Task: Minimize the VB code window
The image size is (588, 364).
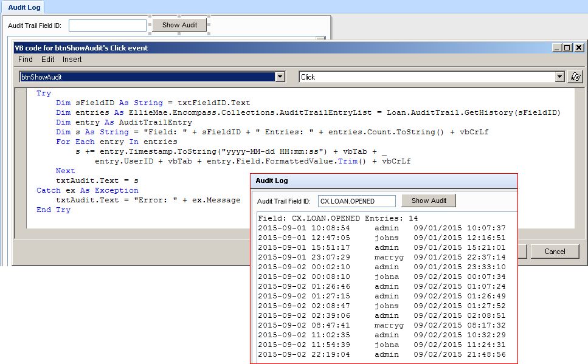Action: (x=557, y=47)
